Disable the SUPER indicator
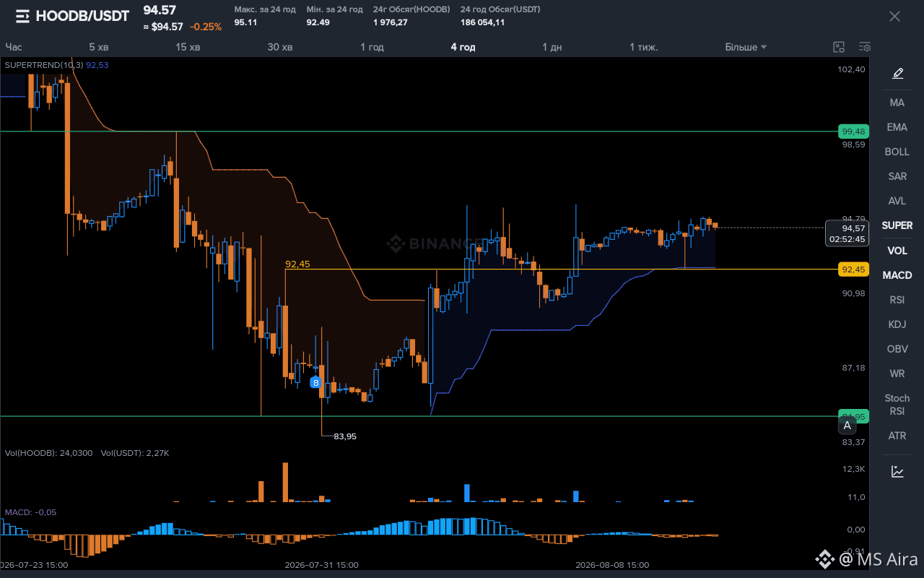Screen dimensions: 924x578 tap(897, 225)
